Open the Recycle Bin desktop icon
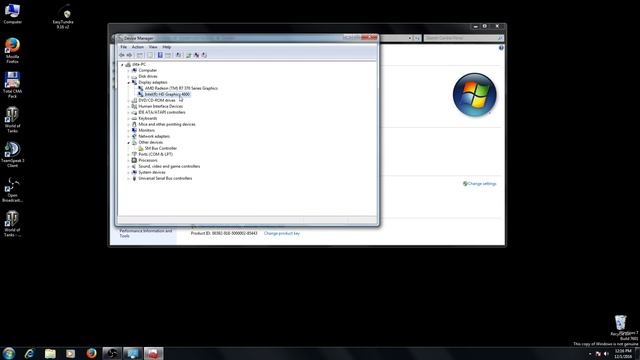Viewport: 640px width, 360px height. [620, 325]
